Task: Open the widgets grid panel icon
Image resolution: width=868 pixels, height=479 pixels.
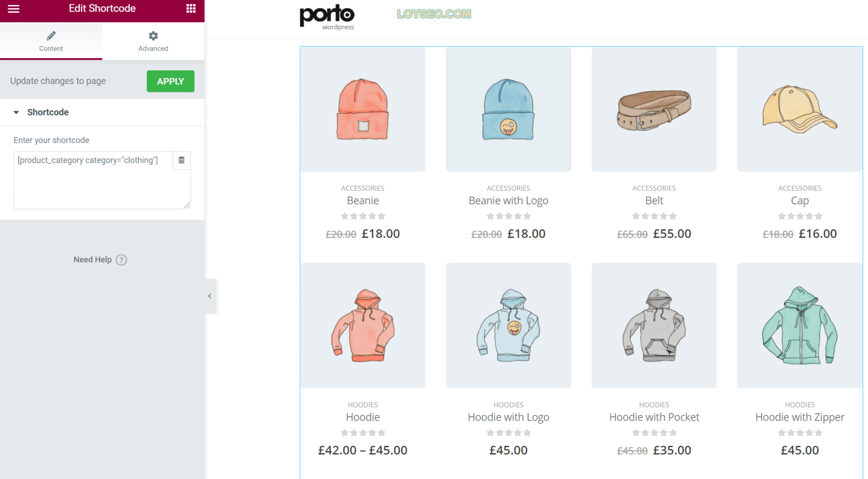Action: click(x=191, y=8)
